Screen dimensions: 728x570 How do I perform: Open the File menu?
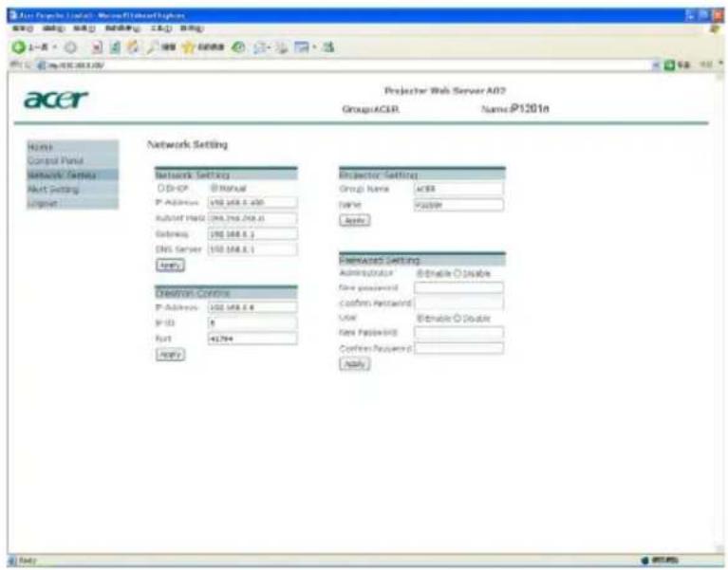tap(23, 28)
